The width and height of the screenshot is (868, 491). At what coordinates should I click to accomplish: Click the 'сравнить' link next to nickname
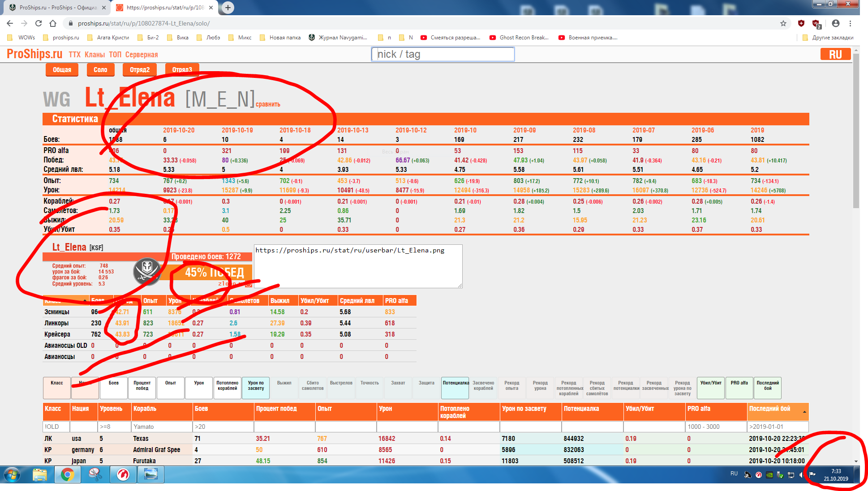(x=268, y=104)
